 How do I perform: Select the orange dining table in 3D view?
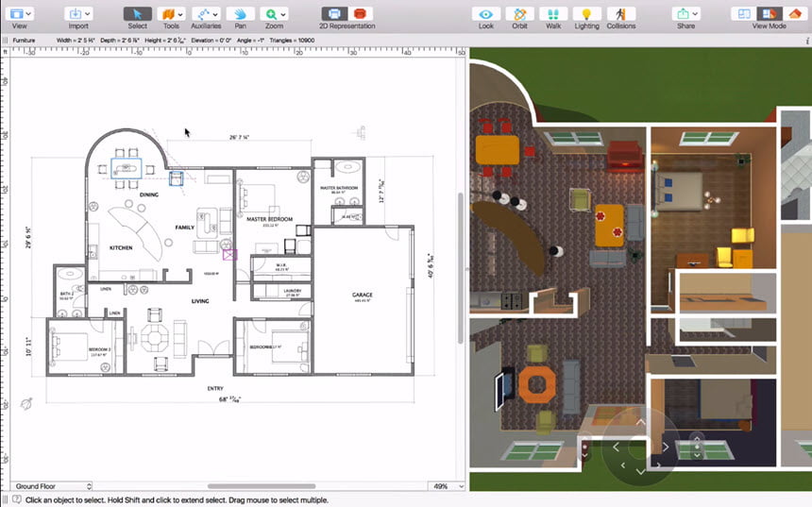[x=498, y=150]
